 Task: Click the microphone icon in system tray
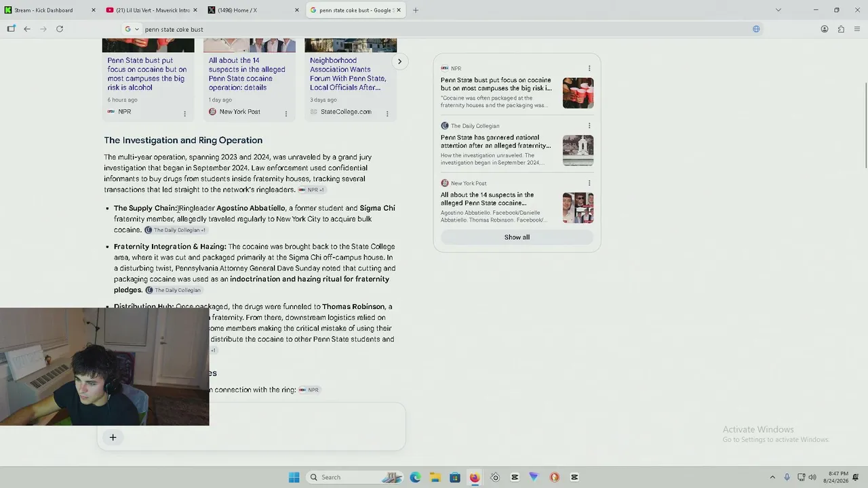click(787, 477)
